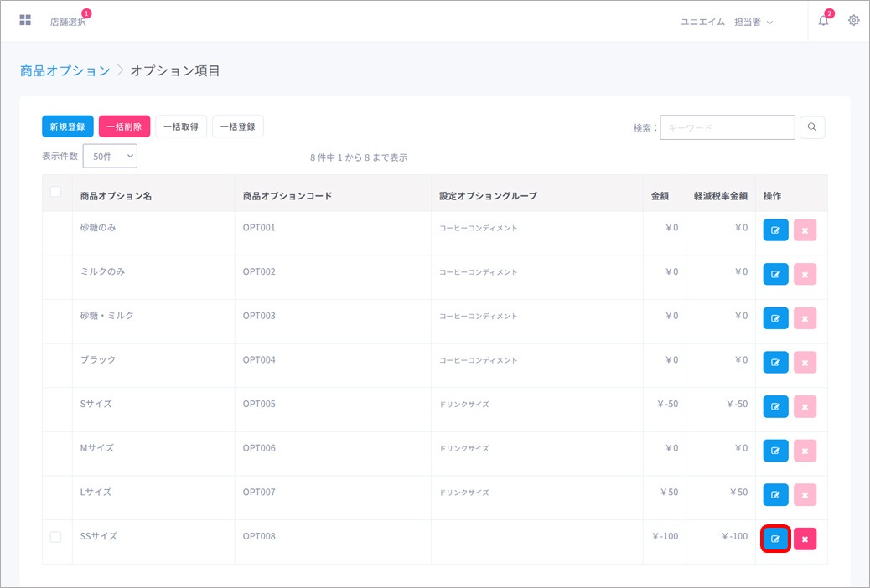Go to 商品オプション breadcrumb link
The width and height of the screenshot is (870, 588).
coord(65,70)
